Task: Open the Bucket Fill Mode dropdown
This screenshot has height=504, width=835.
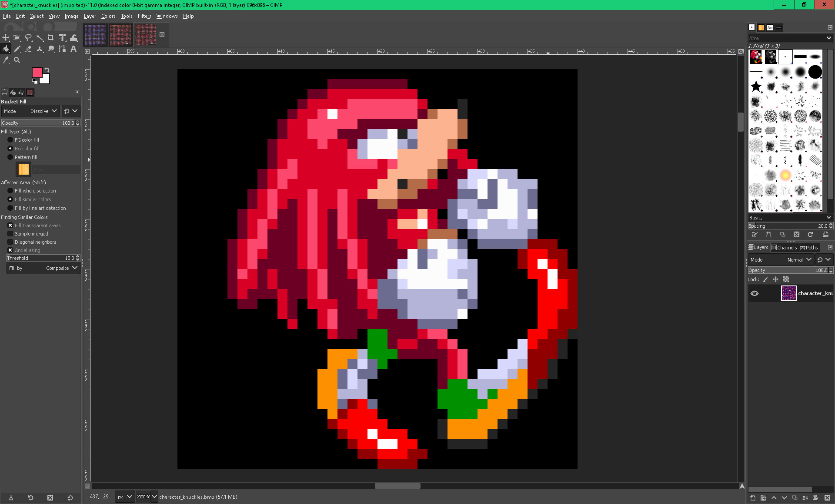Action: [41, 111]
